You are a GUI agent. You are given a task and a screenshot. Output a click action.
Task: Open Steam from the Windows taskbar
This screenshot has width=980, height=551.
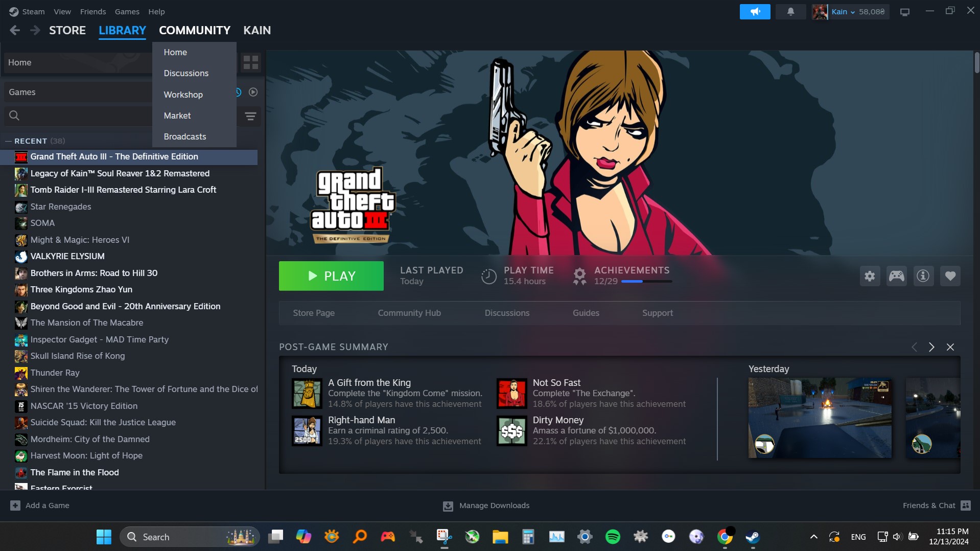(x=753, y=537)
